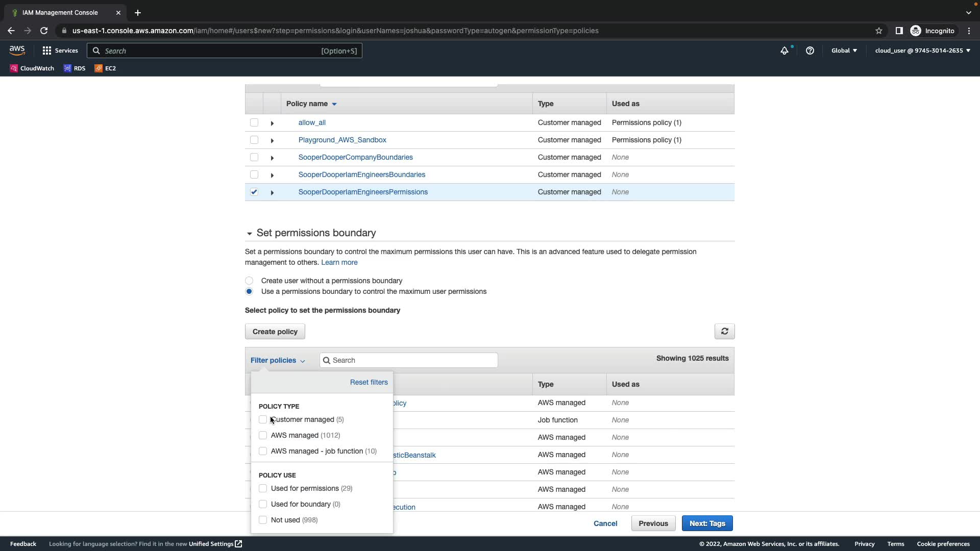Click the Next: Tags button
Image resolution: width=980 pixels, height=551 pixels.
tap(707, 523)
